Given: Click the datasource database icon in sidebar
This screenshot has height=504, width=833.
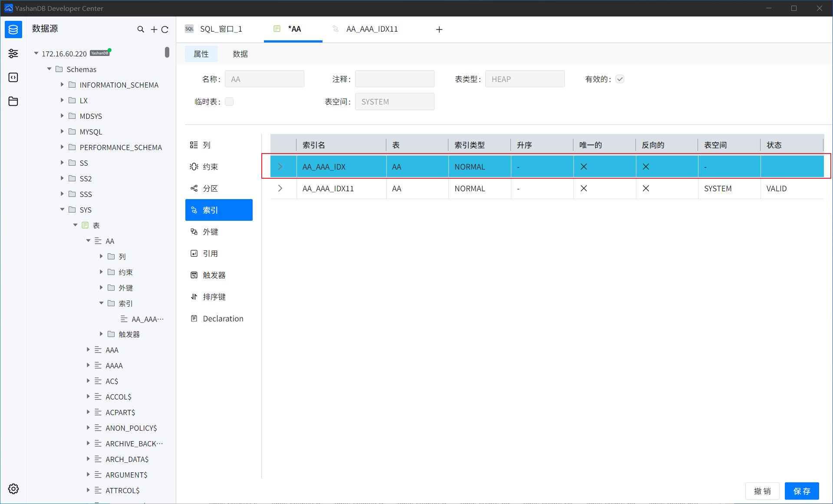Looking at the screenshot, I should (x=13, y=29).
